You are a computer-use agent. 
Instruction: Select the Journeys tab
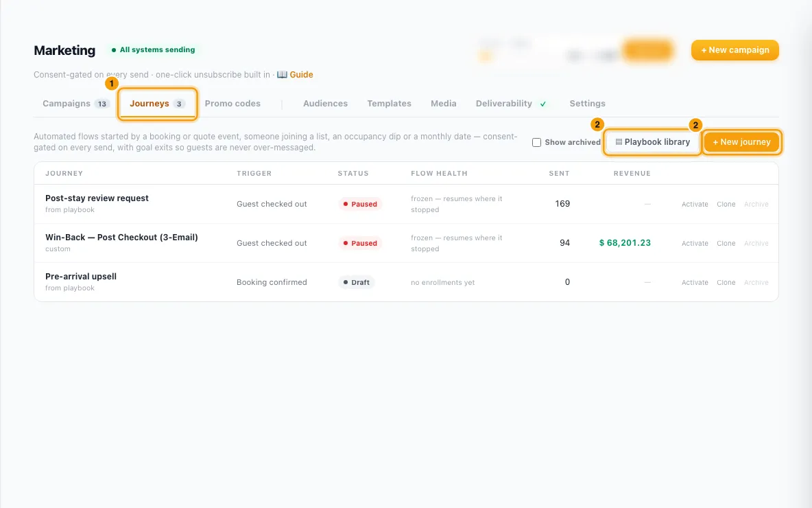tap(157, 103)
